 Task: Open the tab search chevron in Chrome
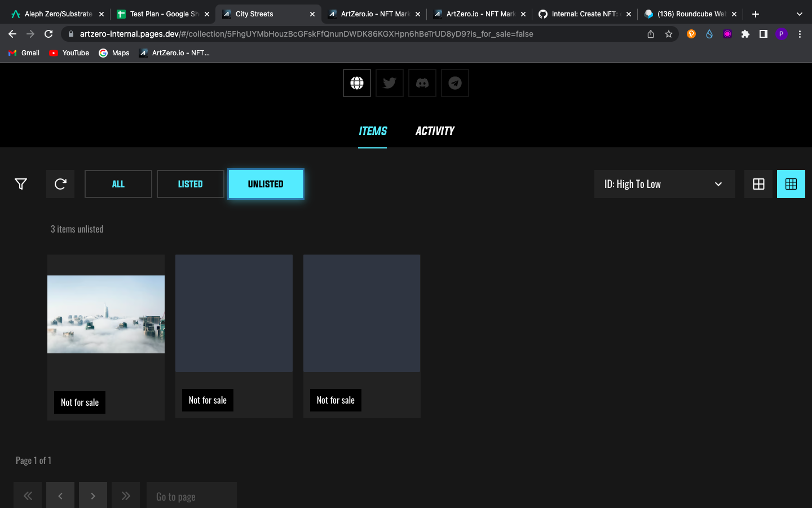point(799,14)
